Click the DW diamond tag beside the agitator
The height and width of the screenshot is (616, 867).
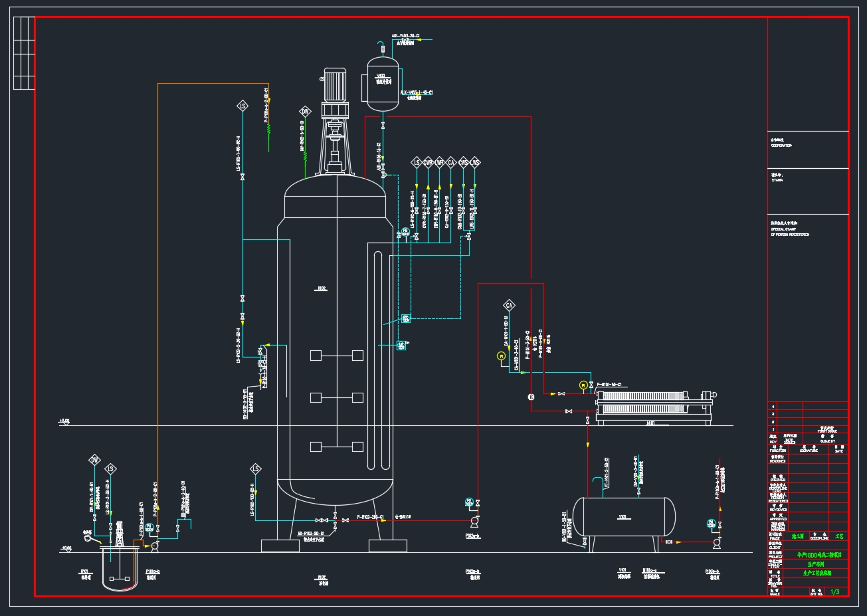(x=305, y=112)
